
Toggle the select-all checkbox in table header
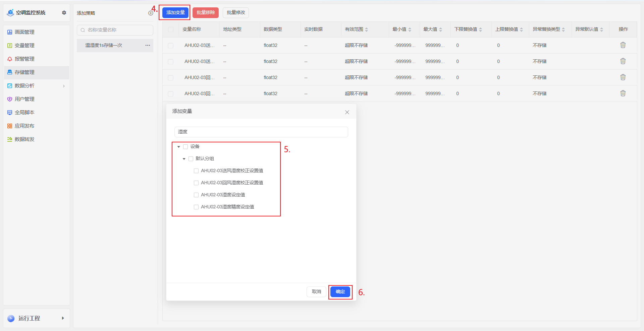[171, 29]
